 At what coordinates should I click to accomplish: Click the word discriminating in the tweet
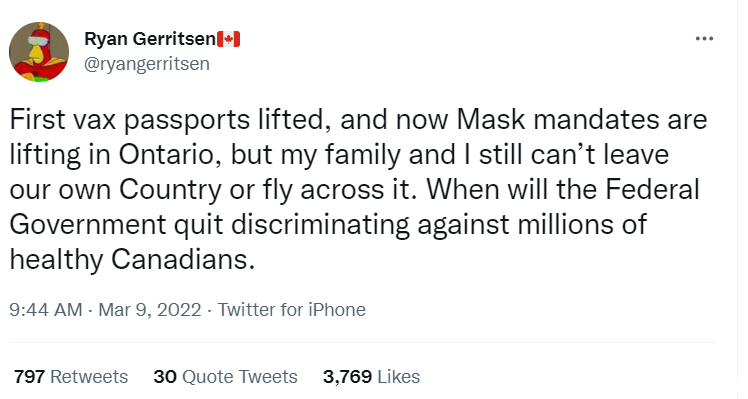tap(321, 225)
